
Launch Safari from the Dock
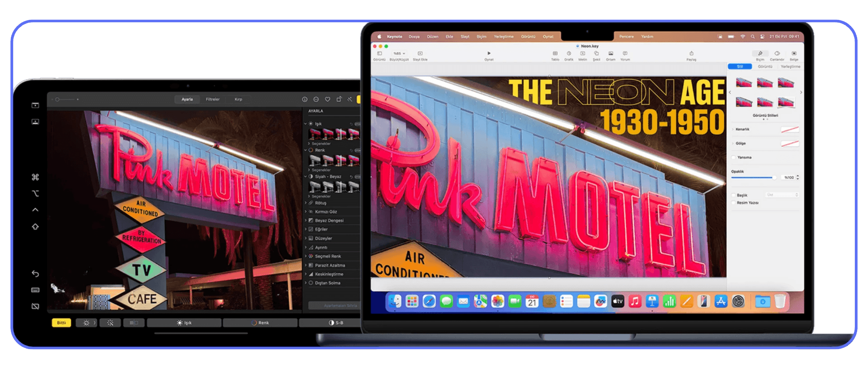tap(429, 301)
